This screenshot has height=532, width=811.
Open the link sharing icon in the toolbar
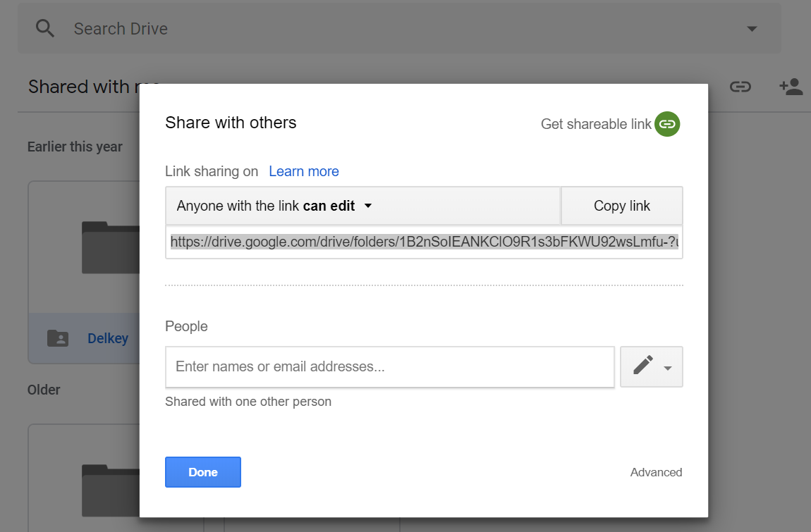pos(740,86)
